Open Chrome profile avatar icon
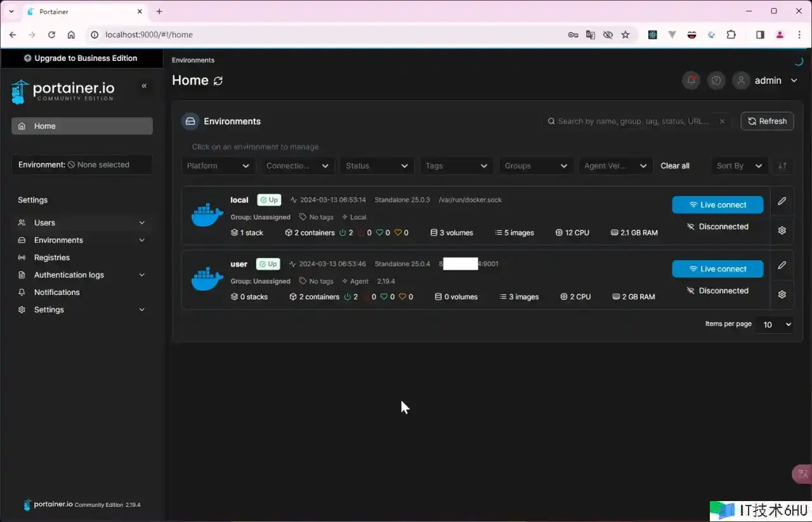Image resolution: width=812 pixels, height=522 pixels. [x=780, y=35]
